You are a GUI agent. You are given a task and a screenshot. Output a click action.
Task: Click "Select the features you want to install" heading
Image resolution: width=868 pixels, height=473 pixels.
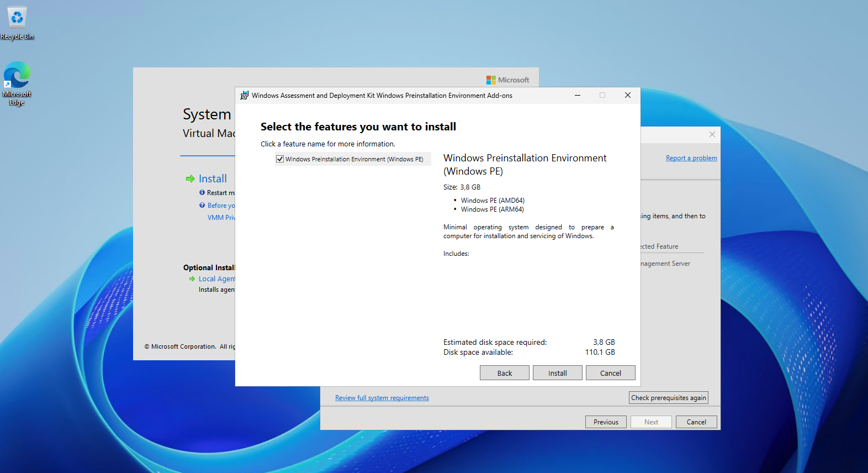coord(358,127)
